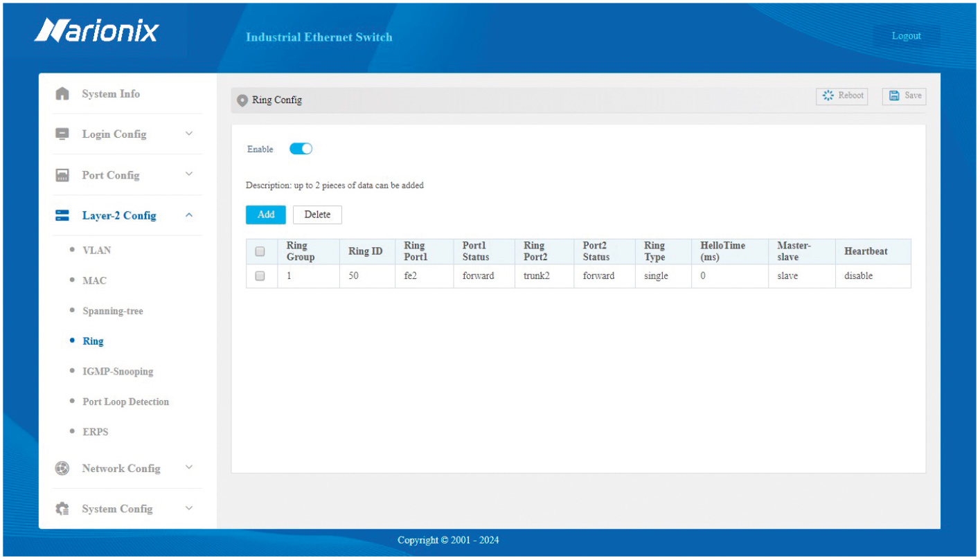980x560 pixels.
Task: Select the checkbox for Ring Group 1
Action: 260,276
